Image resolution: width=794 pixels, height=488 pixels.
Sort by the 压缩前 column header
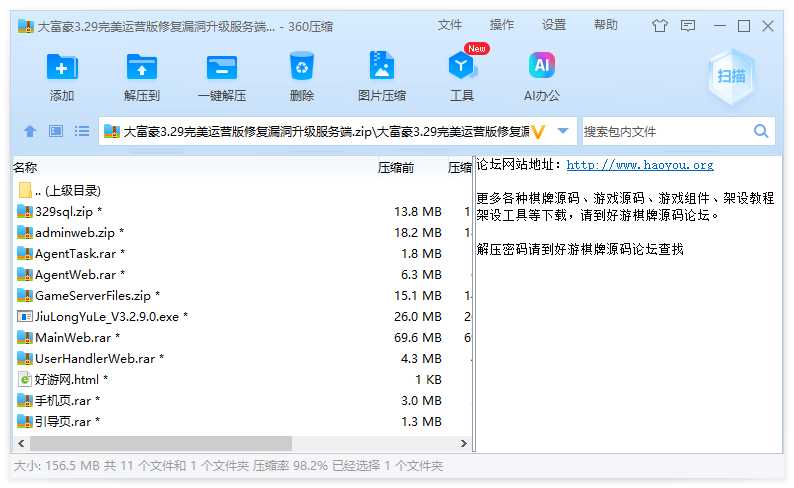click(x=395, y=168)
